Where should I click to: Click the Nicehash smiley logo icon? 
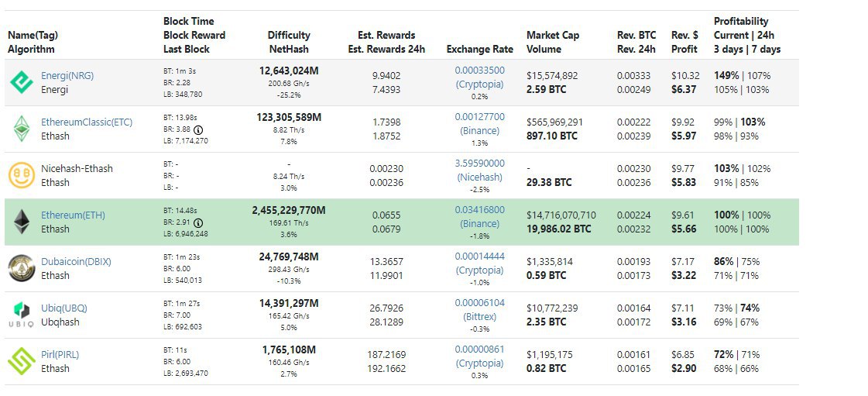(x=22, y=176)
